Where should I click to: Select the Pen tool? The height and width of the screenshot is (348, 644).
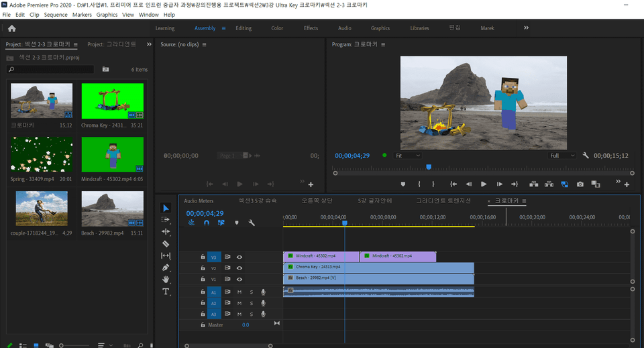pyautogui.click(x=166, y=268)
